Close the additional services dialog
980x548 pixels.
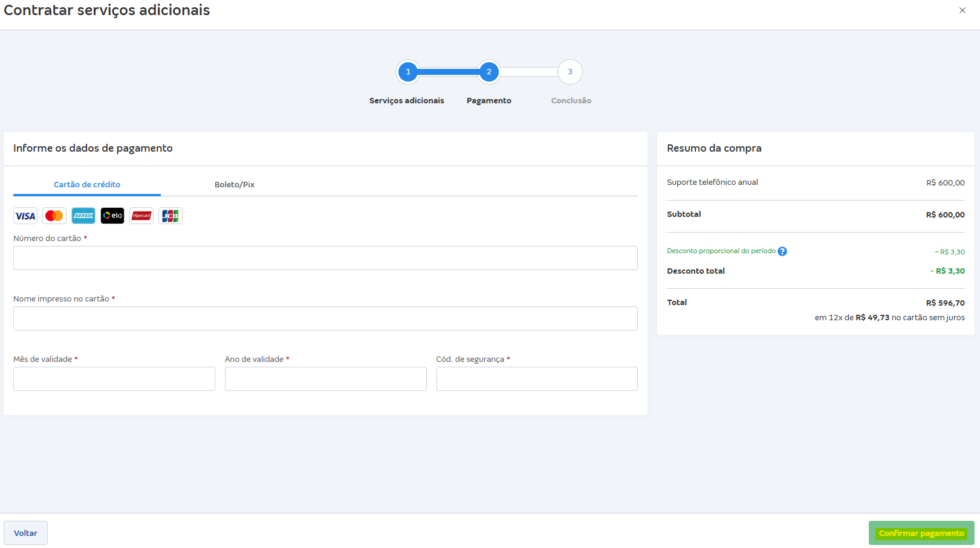pyautogui.click(x=962, y=10)
